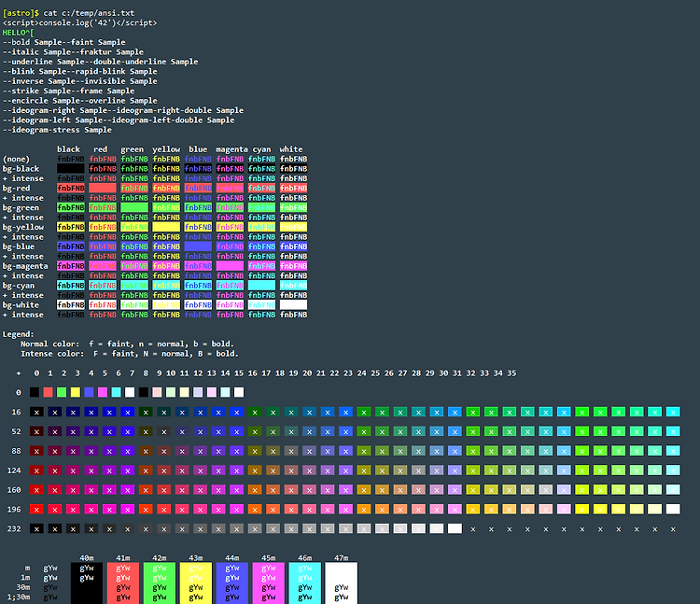The height and width of the screenshot is (604, 700).
Task: Click the 'black' column header
Action: (68, 149)
